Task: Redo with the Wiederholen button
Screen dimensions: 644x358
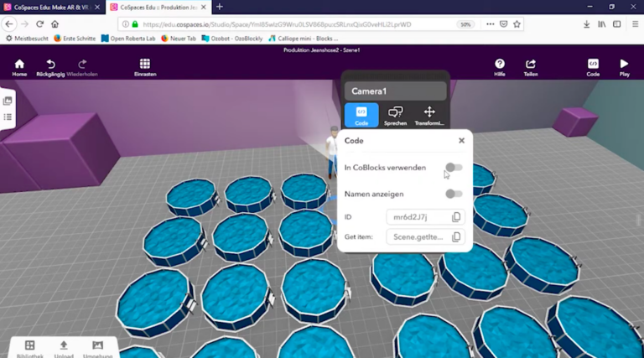Action: tap(82, 68)
